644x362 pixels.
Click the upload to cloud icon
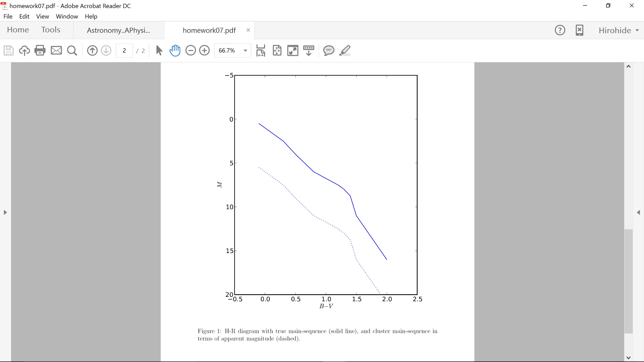click(x=24, y=50)
